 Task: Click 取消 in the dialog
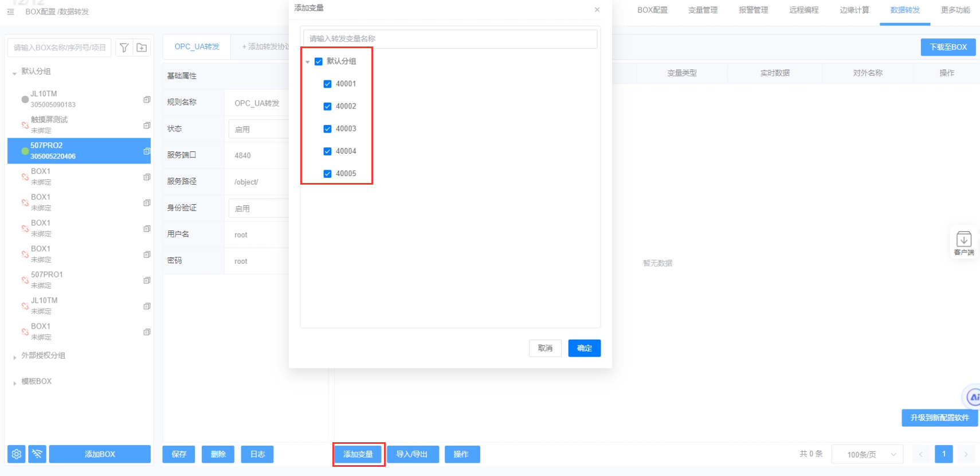pyautogui.click(x=545, y=348)
